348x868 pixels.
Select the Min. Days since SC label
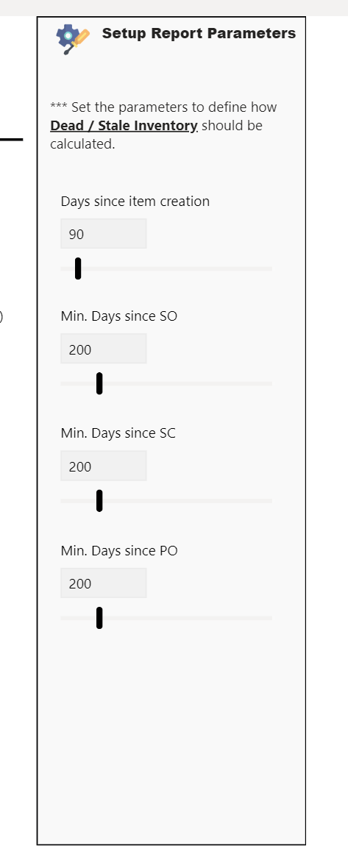pos(118,433)
